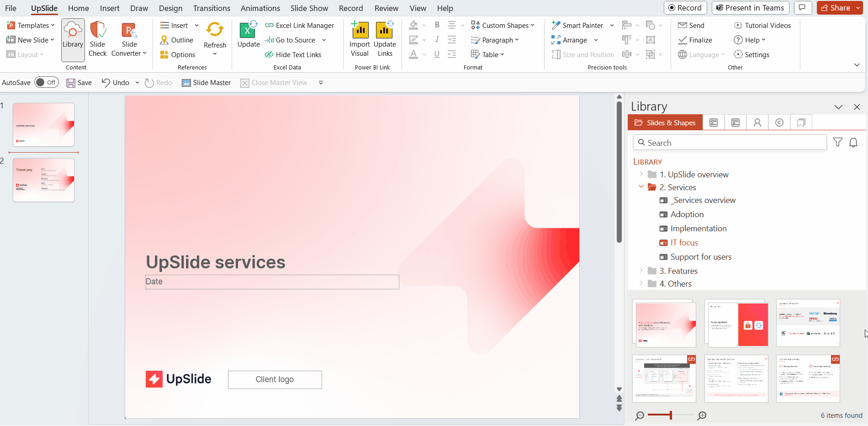Image resolution: width=868 pixels, height=426 pixels.
Task: Open the File menu
Action: click(x=11, y=8)
